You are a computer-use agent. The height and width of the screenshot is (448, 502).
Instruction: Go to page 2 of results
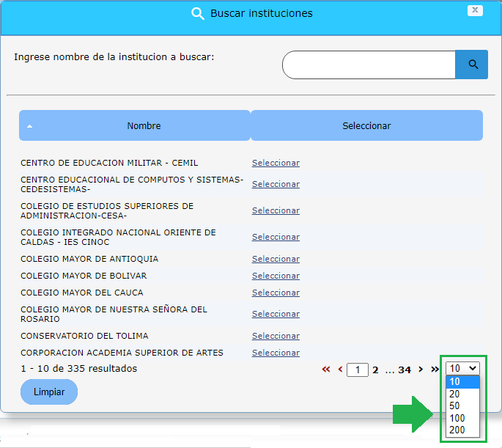click(375, 370)
